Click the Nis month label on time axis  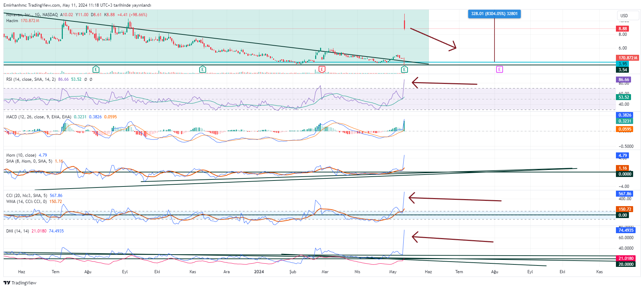[x=357, y=272]
